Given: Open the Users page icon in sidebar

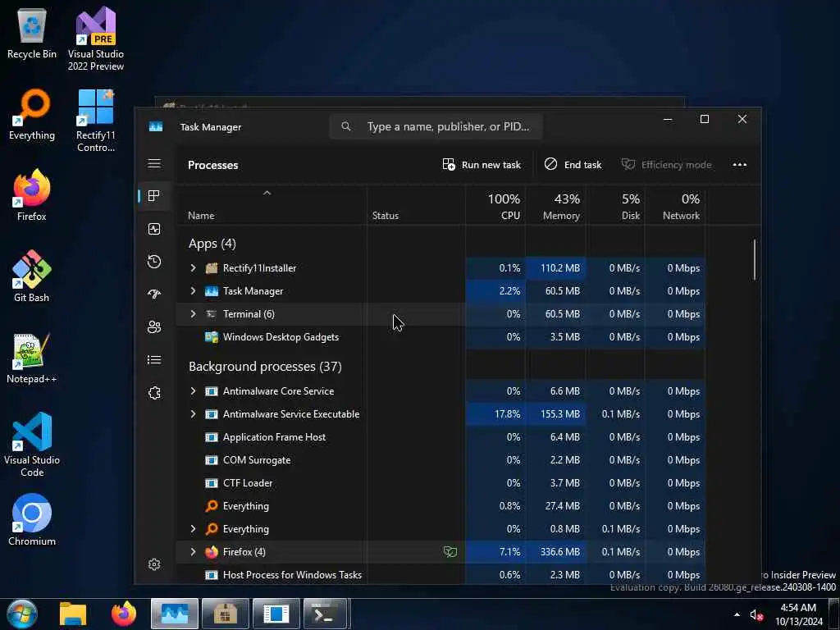Looking at the screenshot, I should click(x=154, y=327).
